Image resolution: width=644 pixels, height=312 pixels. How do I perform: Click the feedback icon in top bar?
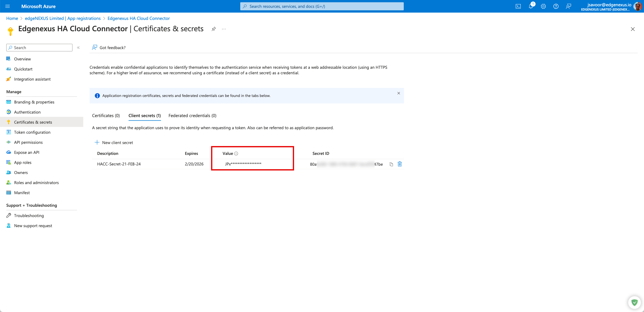tap(568, 6)
